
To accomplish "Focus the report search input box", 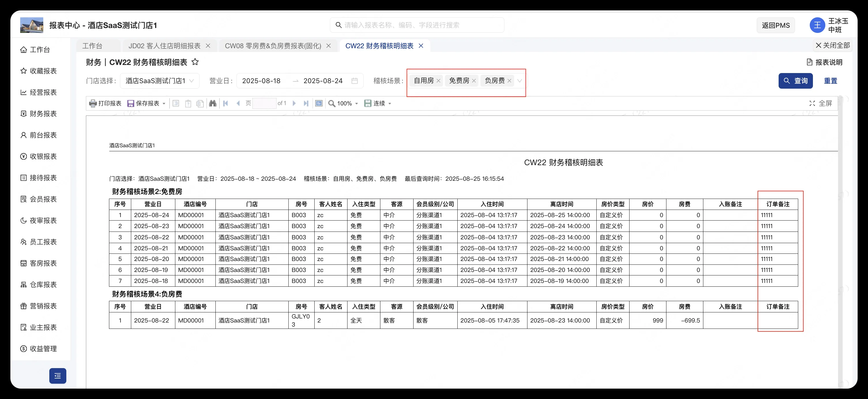I will pos(417,25).
